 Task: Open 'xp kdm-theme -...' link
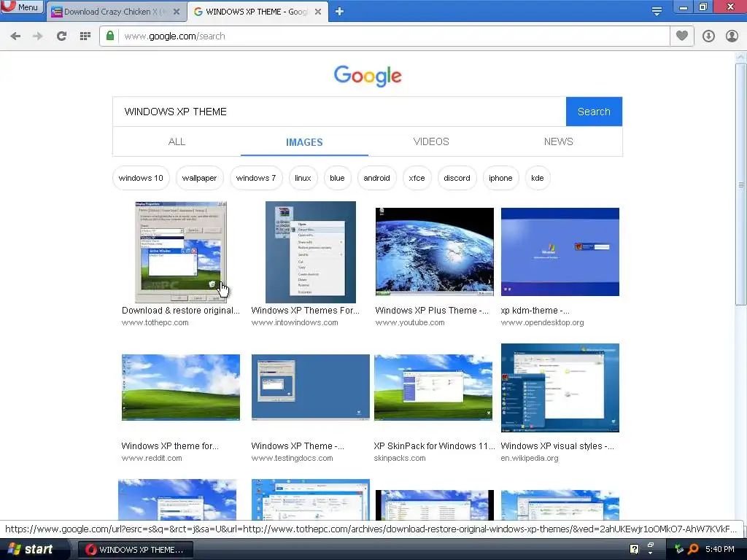535,311
